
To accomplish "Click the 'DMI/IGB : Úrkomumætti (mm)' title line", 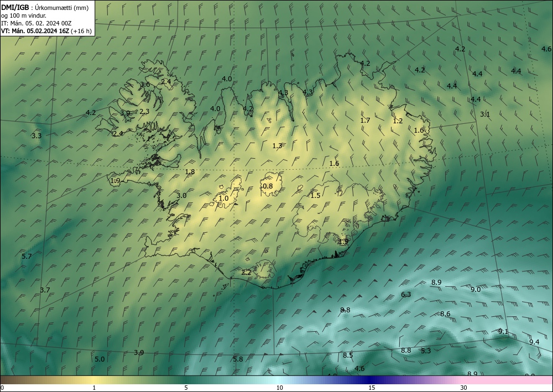I will coord(45,8).
